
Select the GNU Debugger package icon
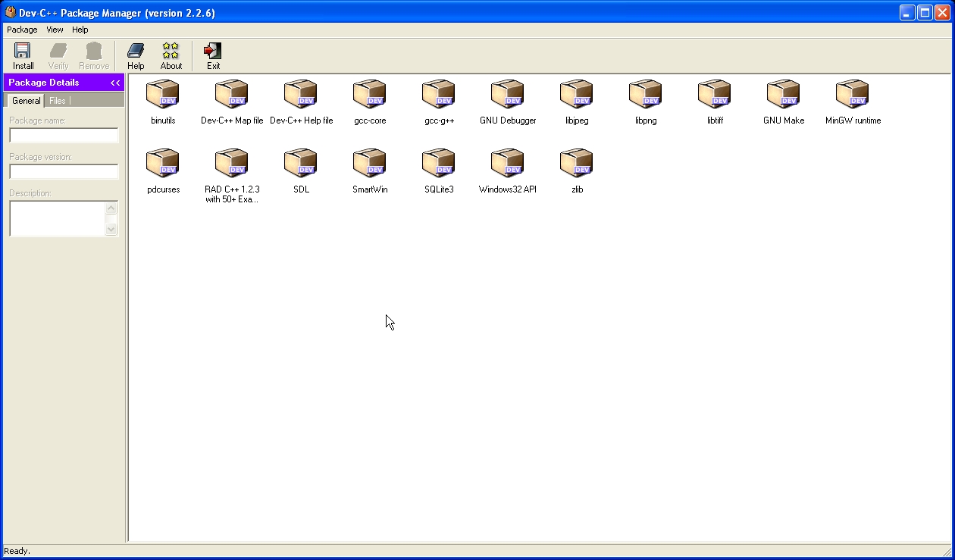(x=508, y=95)
